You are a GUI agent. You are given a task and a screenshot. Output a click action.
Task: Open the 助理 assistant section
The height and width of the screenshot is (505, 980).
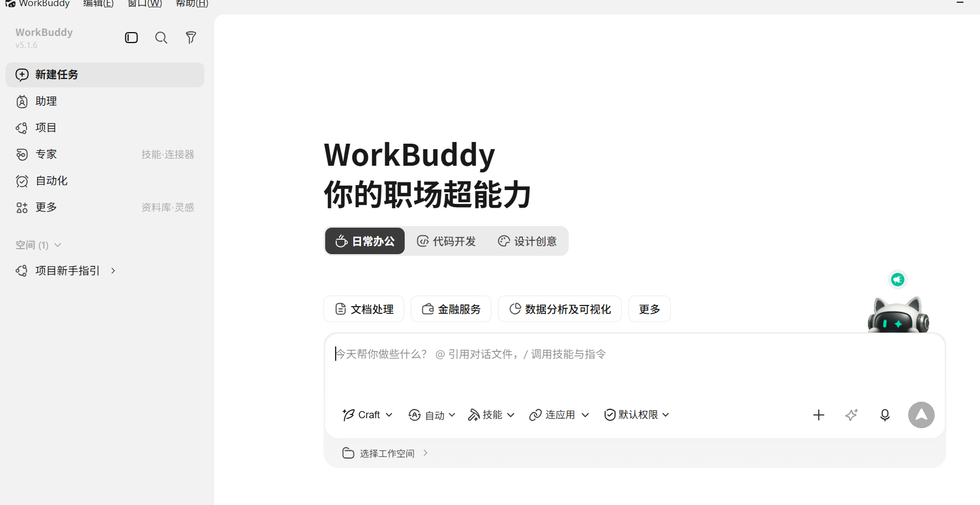coord(105,101)
